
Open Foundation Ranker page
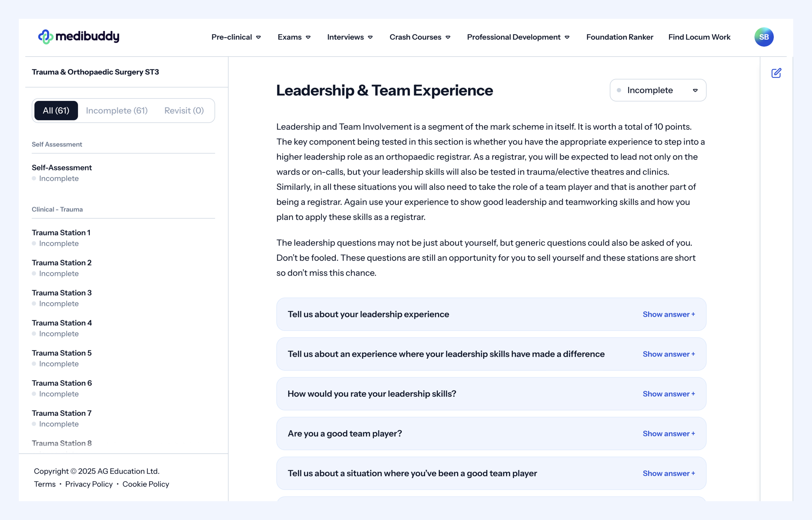(619, 37)
